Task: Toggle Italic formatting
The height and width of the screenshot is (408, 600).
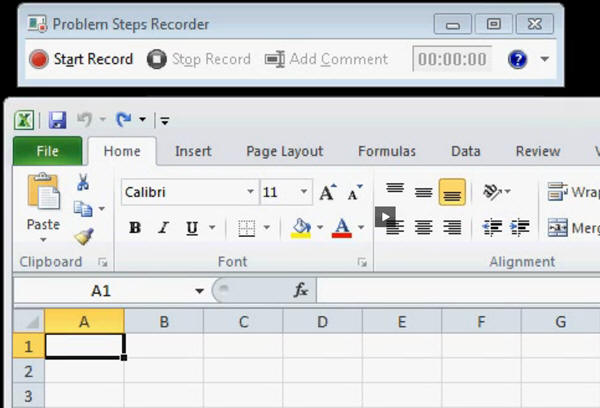Action: click(x=163, y=228)
